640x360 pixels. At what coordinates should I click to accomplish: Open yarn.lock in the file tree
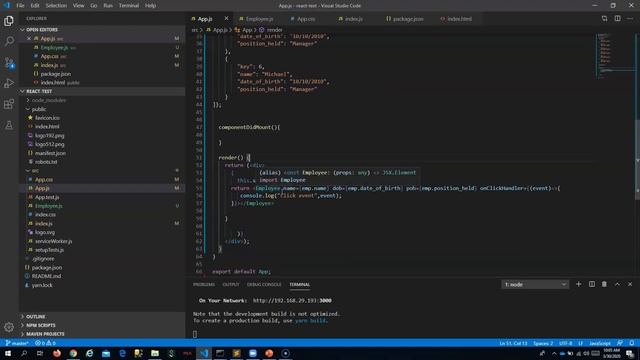click(42, 285)
